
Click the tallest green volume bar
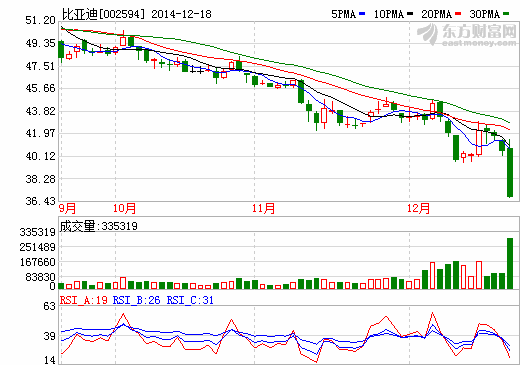[x=510, y=263]
